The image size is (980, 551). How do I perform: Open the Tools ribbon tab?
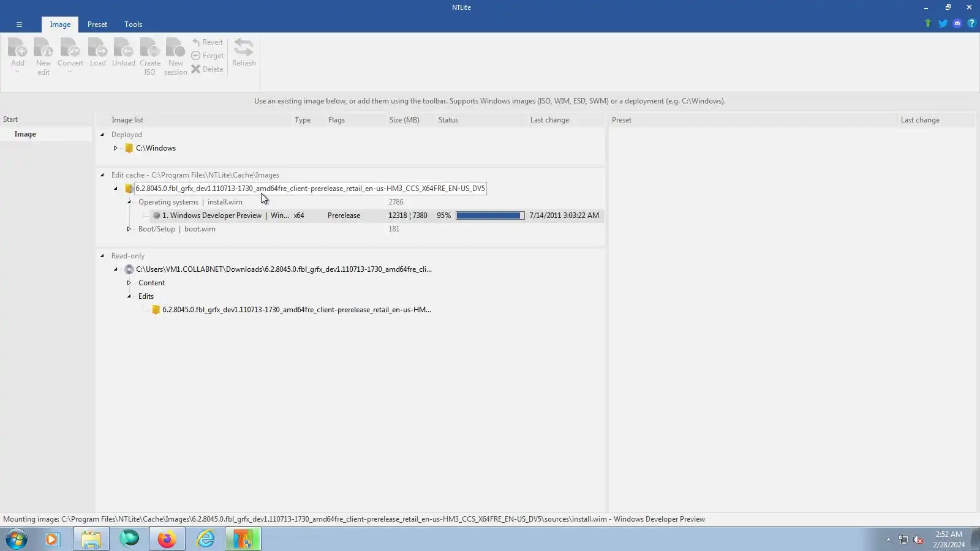[133, 24]
